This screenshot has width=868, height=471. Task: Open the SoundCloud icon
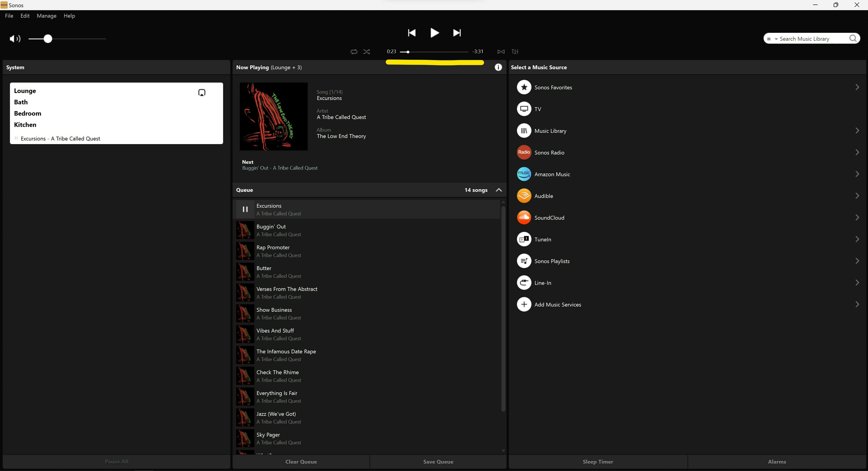click(524, 217)
